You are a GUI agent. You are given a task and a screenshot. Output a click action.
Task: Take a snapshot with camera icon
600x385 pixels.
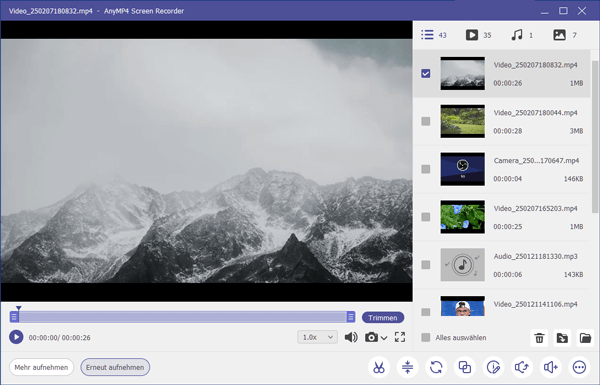point(371,337)
